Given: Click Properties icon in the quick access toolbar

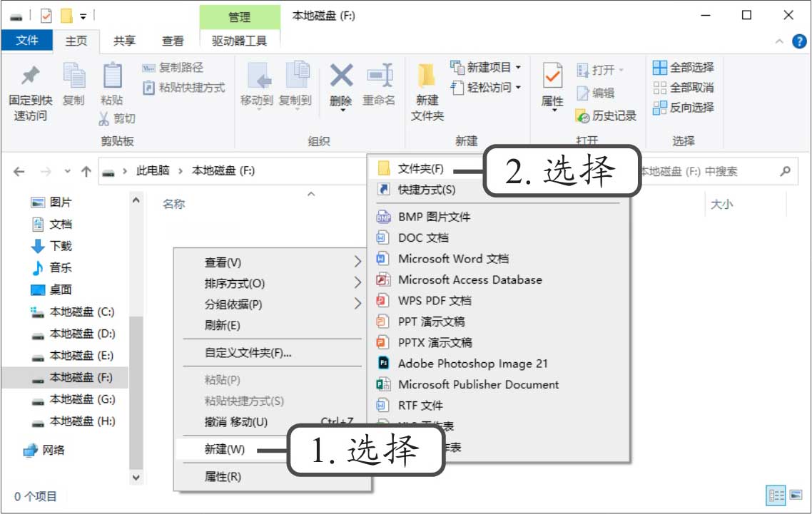Looking at the screenshot, I should [46, 16].
